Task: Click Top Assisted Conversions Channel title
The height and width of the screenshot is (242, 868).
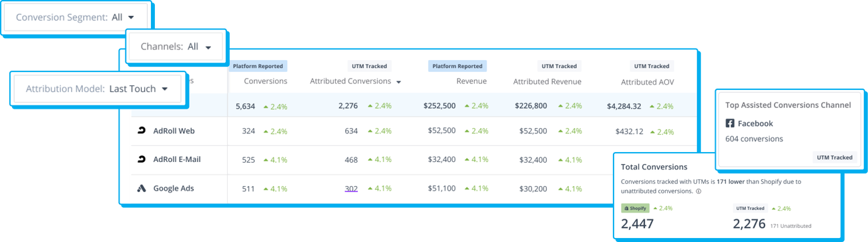Action: 788,105
